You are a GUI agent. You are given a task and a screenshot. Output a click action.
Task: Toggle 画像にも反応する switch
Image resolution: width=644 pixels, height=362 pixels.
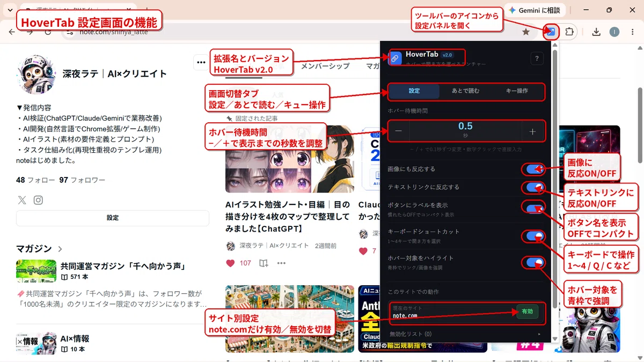pos(534,169)
